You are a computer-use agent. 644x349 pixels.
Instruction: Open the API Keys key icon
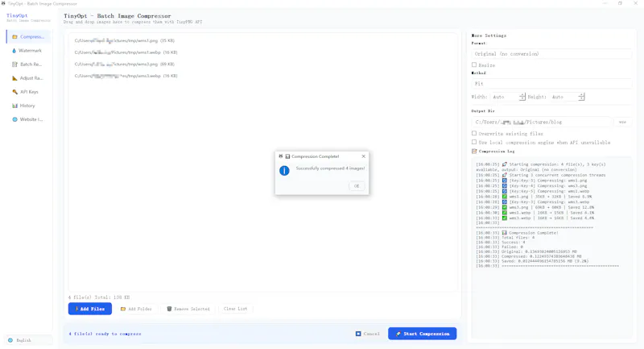coord(14,92)
